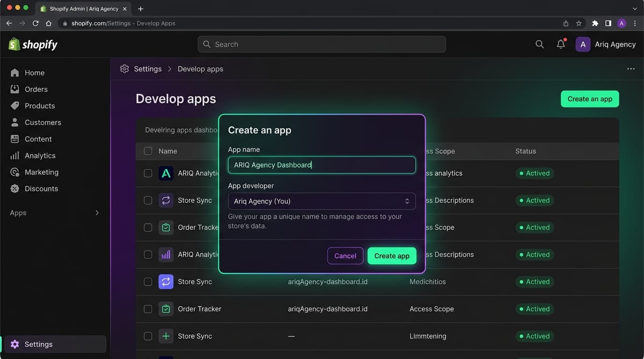Click the browser reload icon

tap(36, 23)
